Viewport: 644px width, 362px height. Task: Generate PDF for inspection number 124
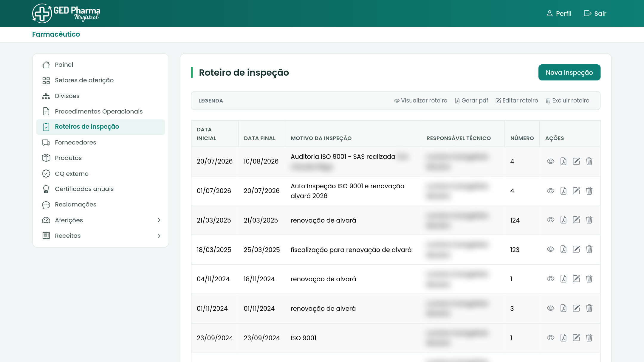coord(563,220)
